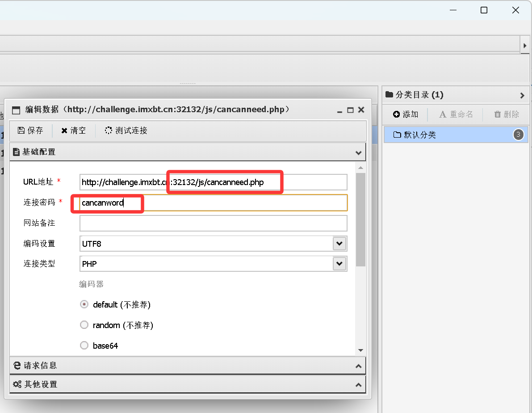The height and width of the screenshot is (413, 532).
Task: Close the 编辑数据 dialog
Action: pyautogui.click(x=361, y=110)
